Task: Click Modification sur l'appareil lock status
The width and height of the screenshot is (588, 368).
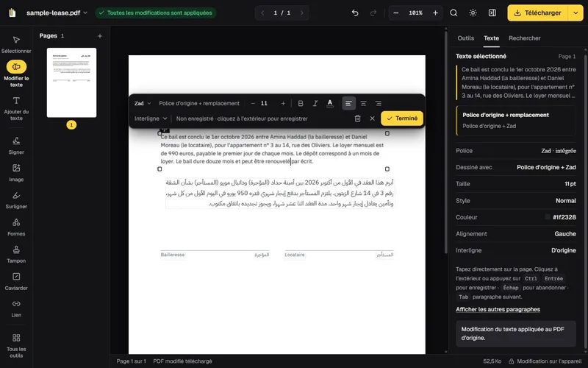Action: [x=546, y=361]
